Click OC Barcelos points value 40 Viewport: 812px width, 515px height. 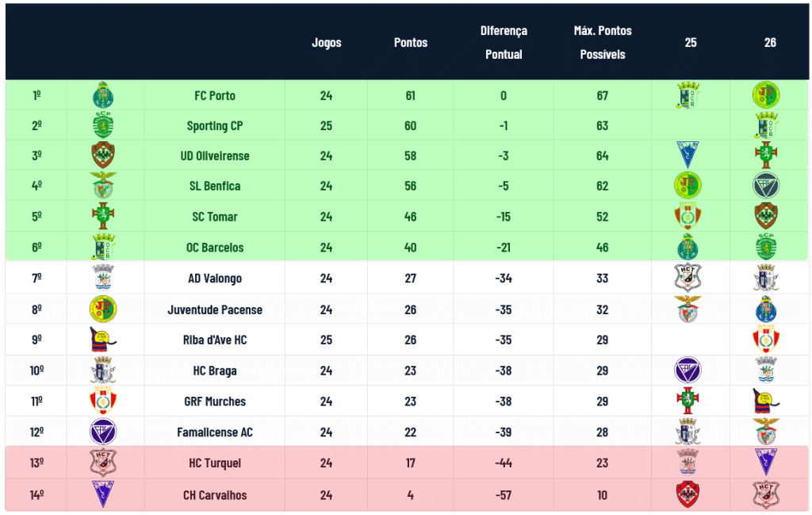point(410,247)
